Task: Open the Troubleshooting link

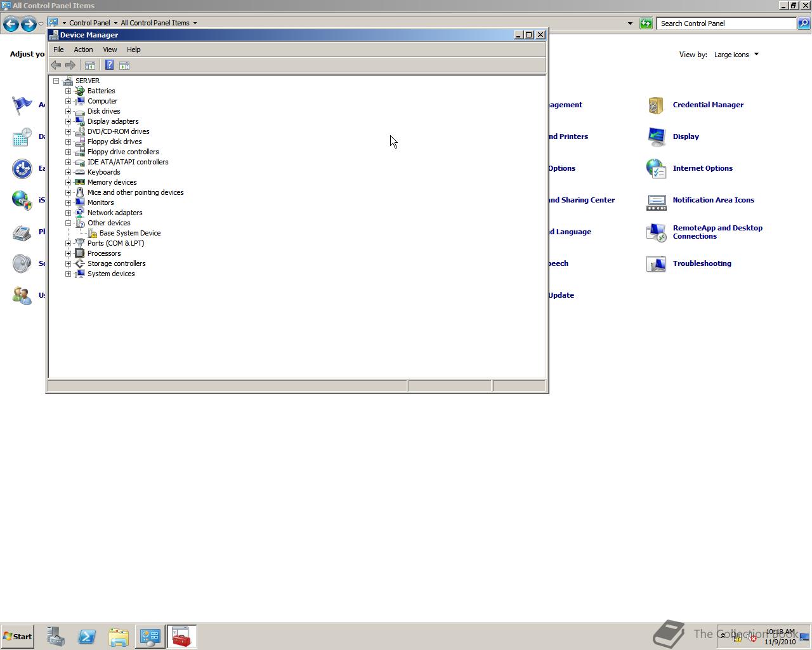Action: 702,263
